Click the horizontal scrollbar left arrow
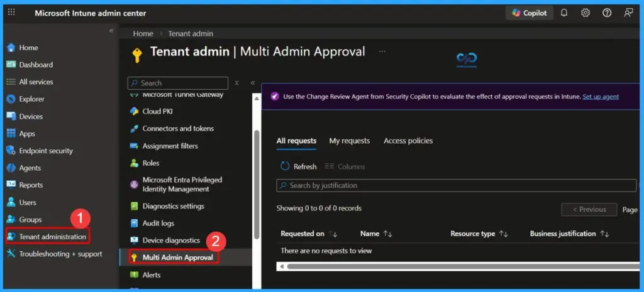 [282, 267]
